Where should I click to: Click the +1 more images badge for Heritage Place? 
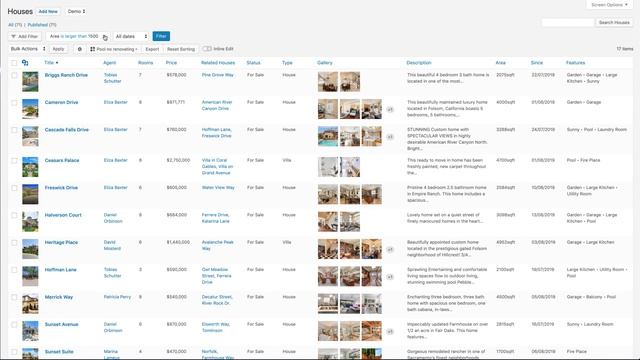390,249
